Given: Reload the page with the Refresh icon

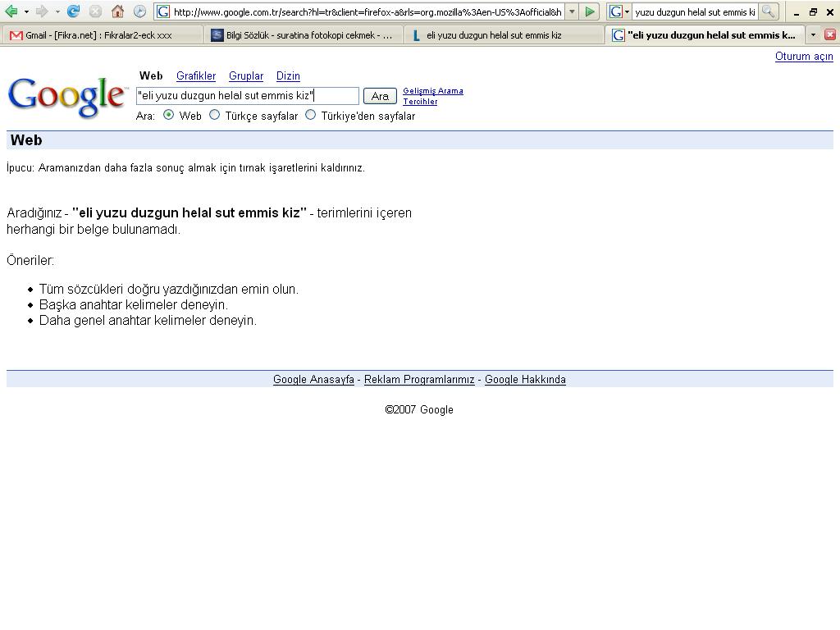Looking at the screenshot, I should coord(73,11).
